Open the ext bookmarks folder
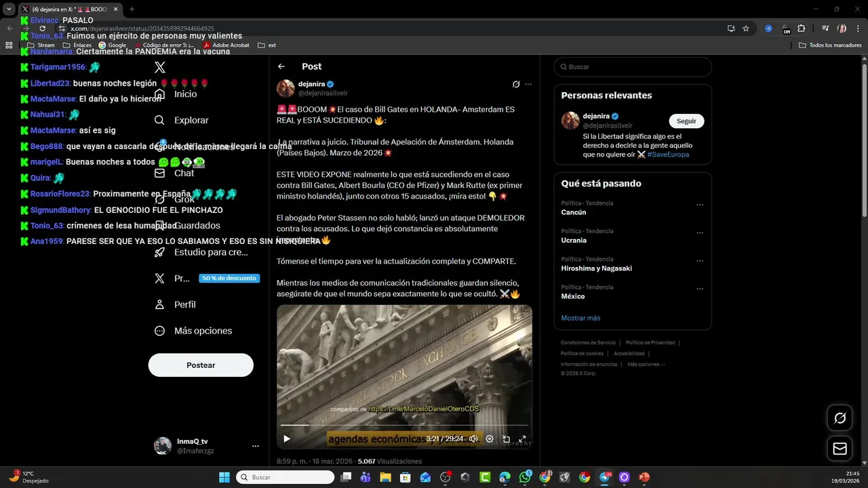Screen dimensions: 868x488 (267, 45)
